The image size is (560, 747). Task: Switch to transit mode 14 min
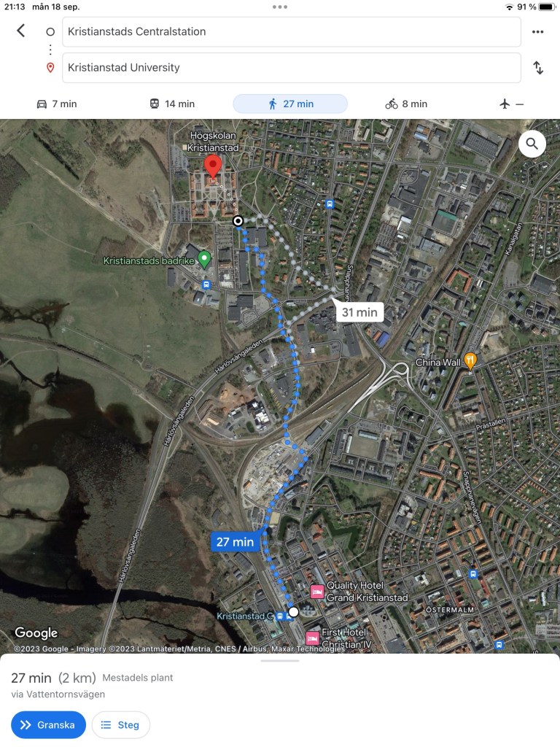[172, 104]
